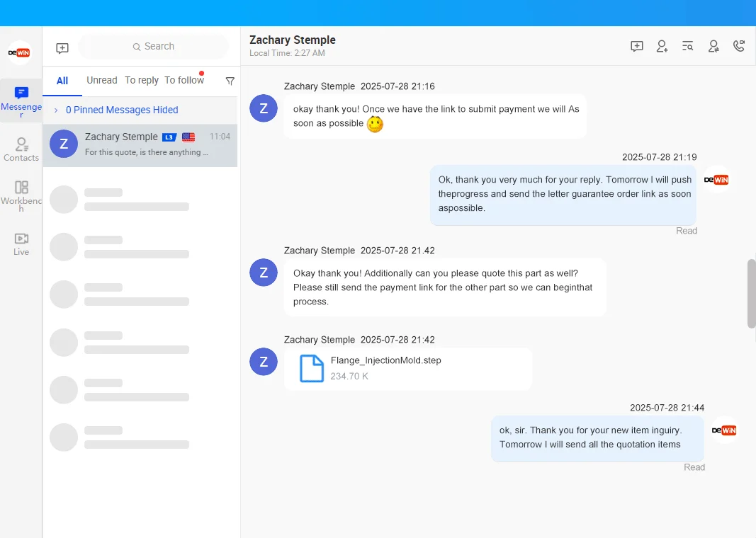Switch to the To reply tab
This screenshot has width=756, height=538.
click(142, 80)
